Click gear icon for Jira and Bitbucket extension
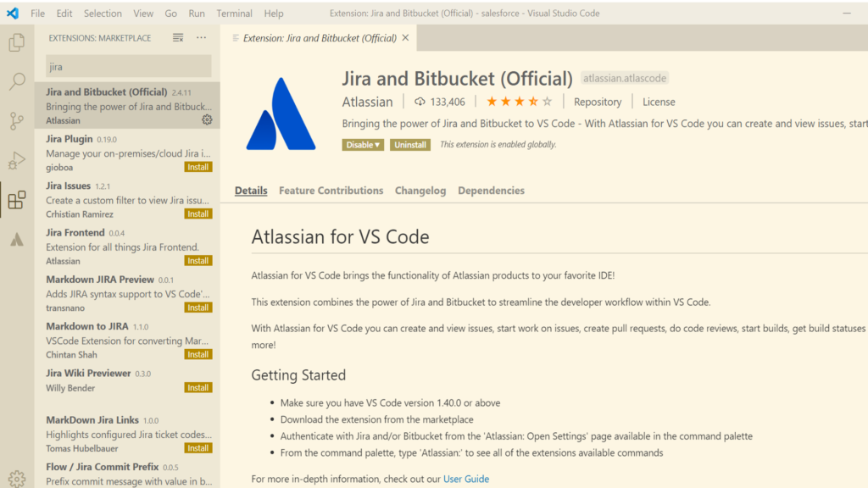Viewport: 868px width, 488px height. point(207,119)
